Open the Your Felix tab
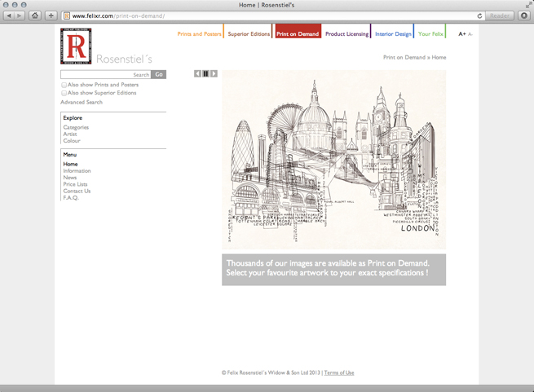Viewport: 534px width, 392px height. coord(430,34)
